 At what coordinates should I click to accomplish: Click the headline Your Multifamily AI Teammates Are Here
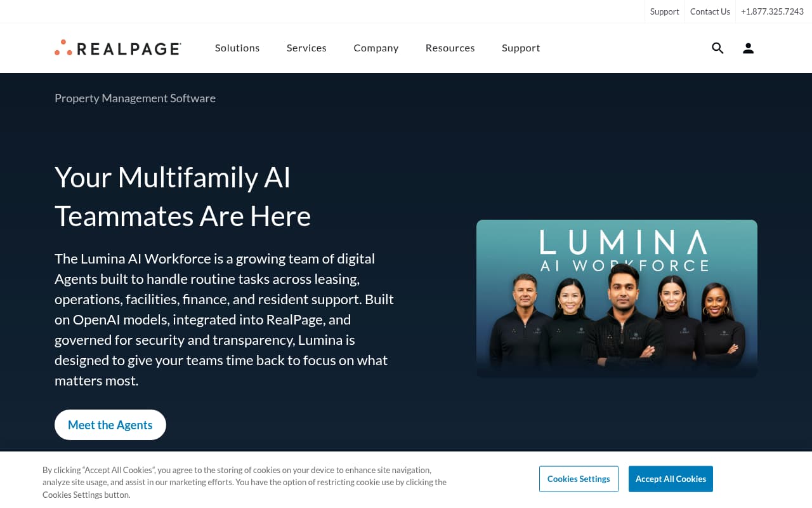coord(182,197)
